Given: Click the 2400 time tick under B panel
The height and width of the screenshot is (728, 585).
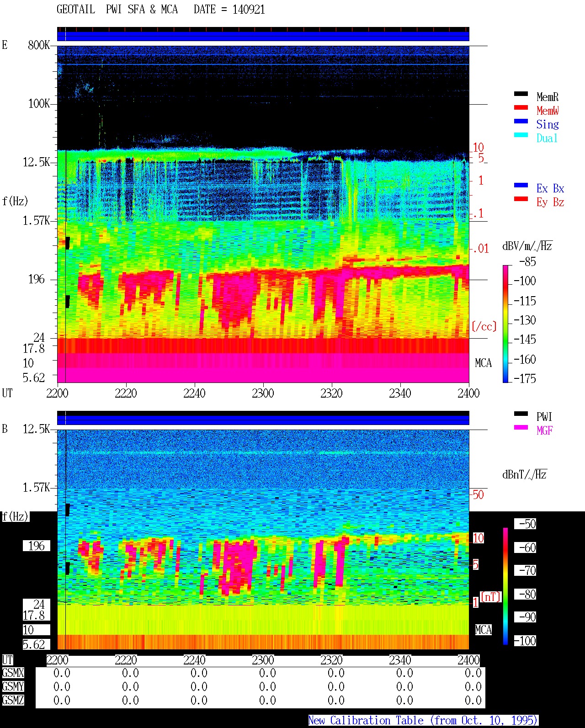Looking at the screenshot, I should click(x=468, y=660).
